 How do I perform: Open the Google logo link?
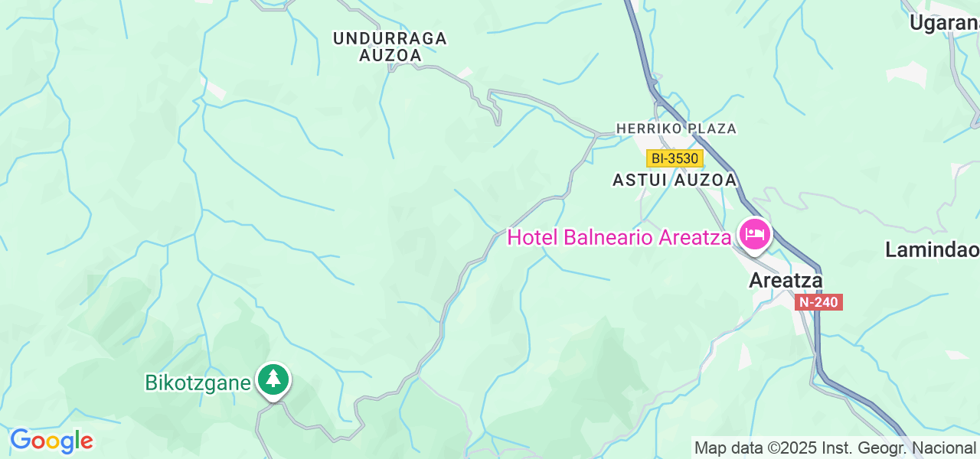coord(51,441)
